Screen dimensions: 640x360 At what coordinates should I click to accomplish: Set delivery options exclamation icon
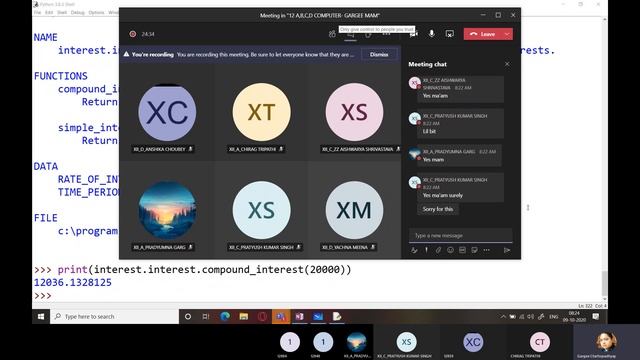427,250
